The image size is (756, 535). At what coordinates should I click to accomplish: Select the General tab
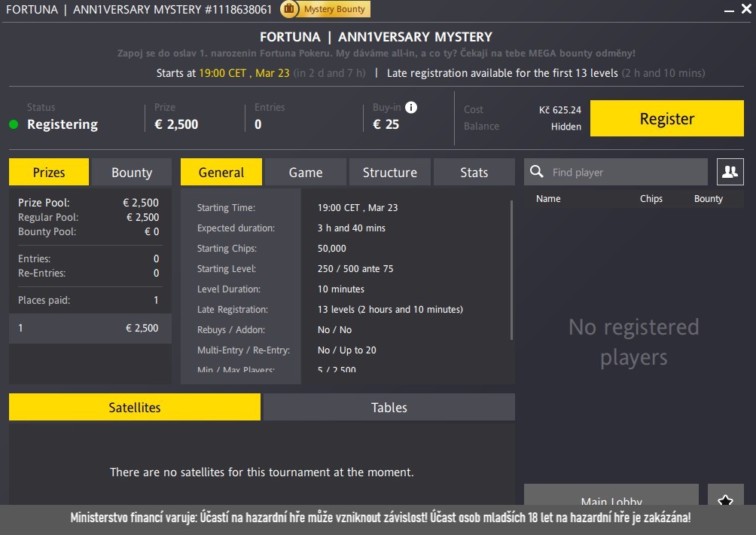point(221,173)
